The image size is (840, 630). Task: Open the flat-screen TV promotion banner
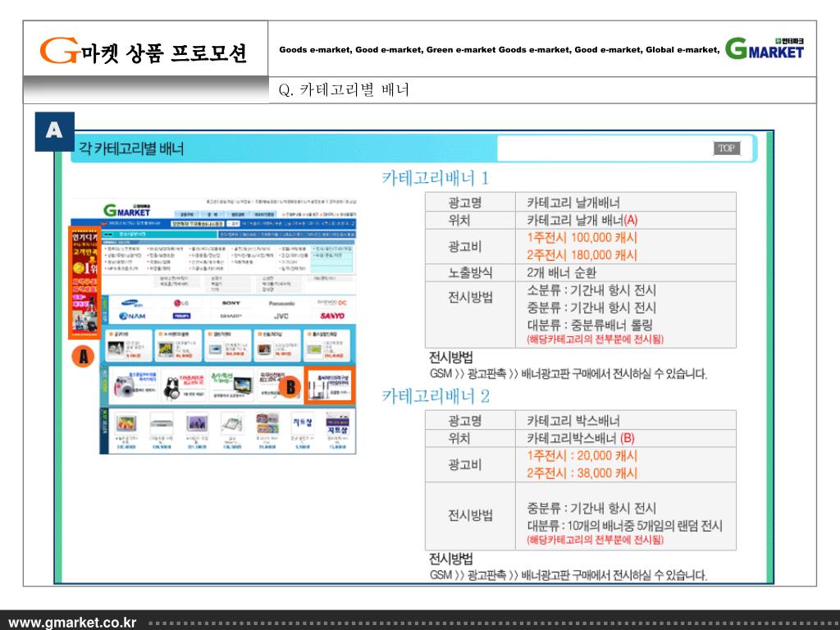click(x=231, y=385)
